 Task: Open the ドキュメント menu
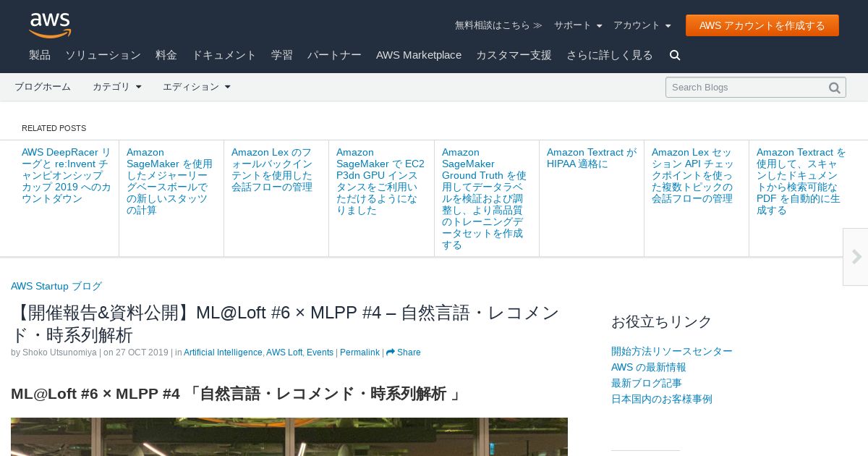pos(224,55)
